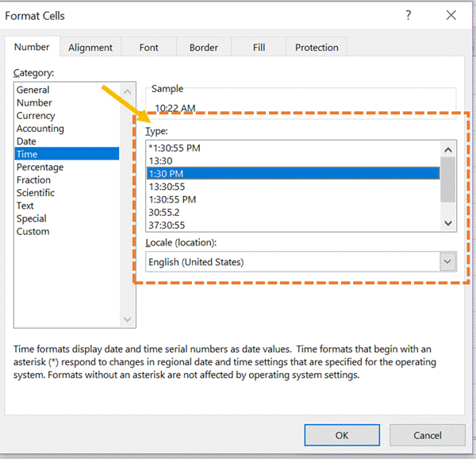The width and height of the screenshot is (476, 459).
Task: Open the Locale (location) dropdown arrow
Action: click(447, 261)
